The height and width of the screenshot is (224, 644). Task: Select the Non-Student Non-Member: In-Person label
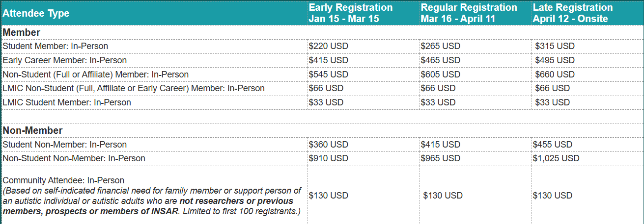[74, 158]
